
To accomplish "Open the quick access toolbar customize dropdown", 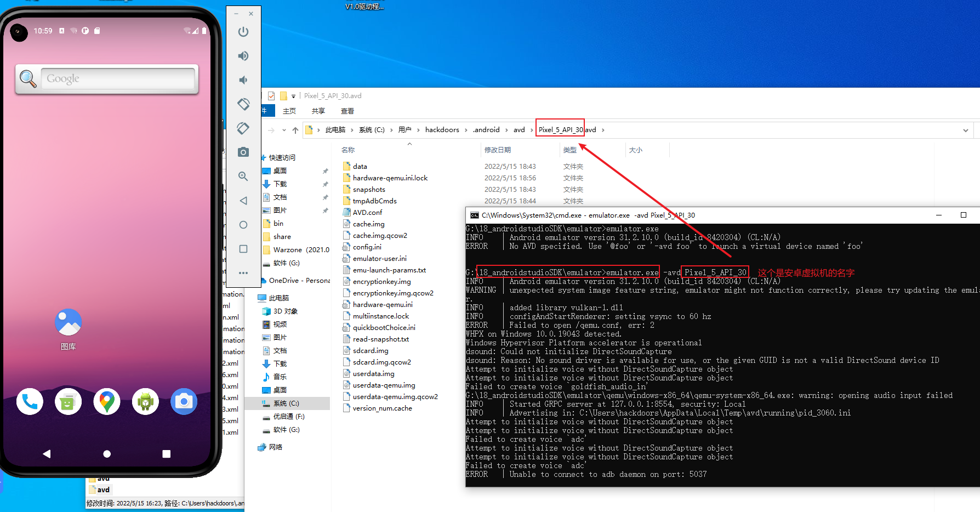I will 294,96.
